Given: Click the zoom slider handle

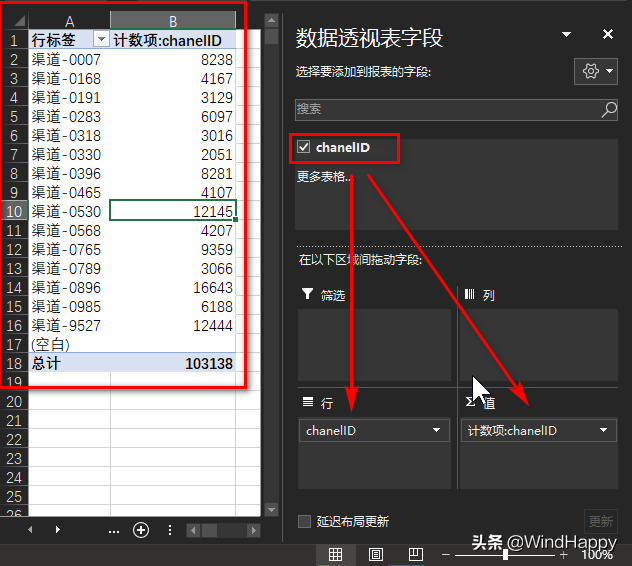Looking at the screenshot, I should pos(505,555).
